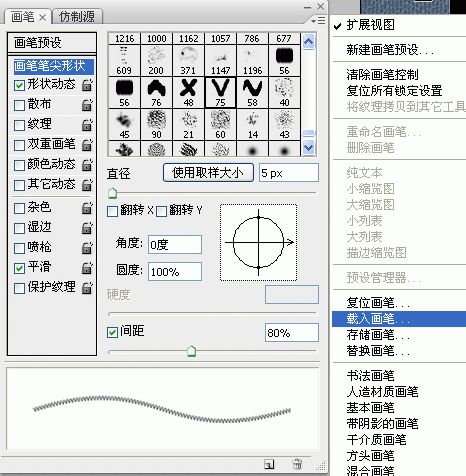Uncheck the 间距 checkbox
Viewport: 466px width, 476px height.
(112, 332)
